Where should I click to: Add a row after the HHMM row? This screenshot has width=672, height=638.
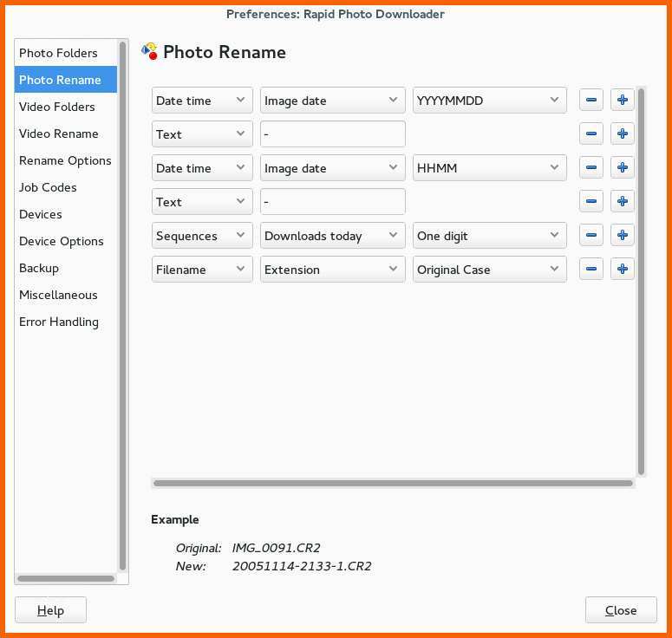click(x=622, y=168)
